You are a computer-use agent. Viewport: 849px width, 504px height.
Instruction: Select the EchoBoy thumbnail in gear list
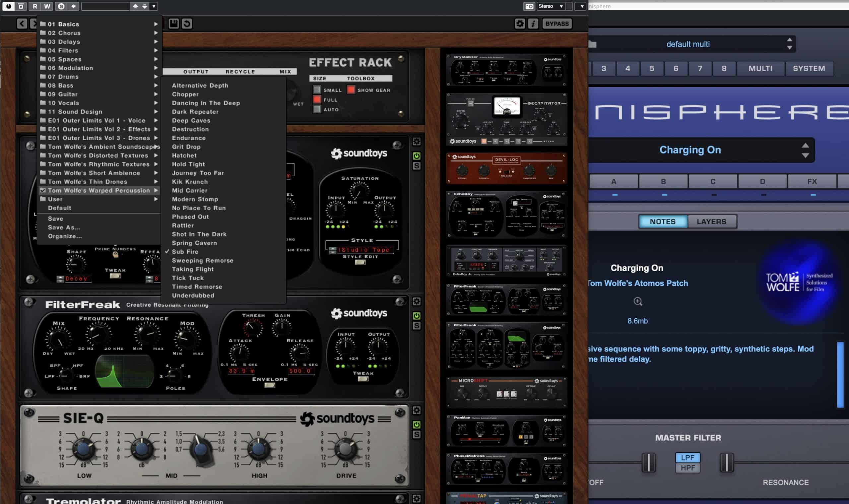point(506,214)
